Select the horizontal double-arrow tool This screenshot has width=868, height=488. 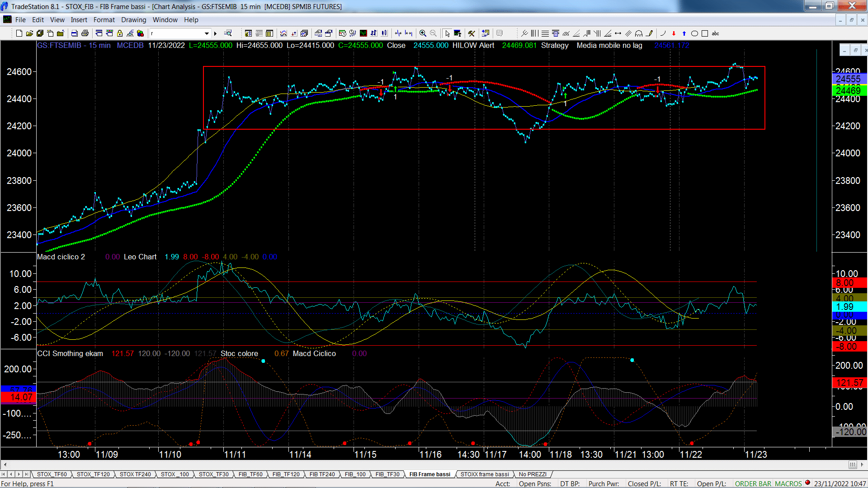(x=618, y=33)
